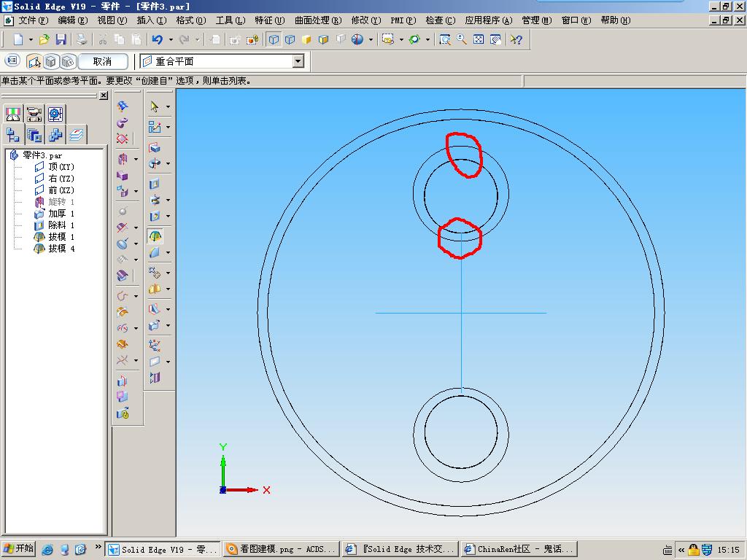Viewport: 747px width, 560px height.
Task: Select root node 零件3.par in tree
Action: [36, 155]
